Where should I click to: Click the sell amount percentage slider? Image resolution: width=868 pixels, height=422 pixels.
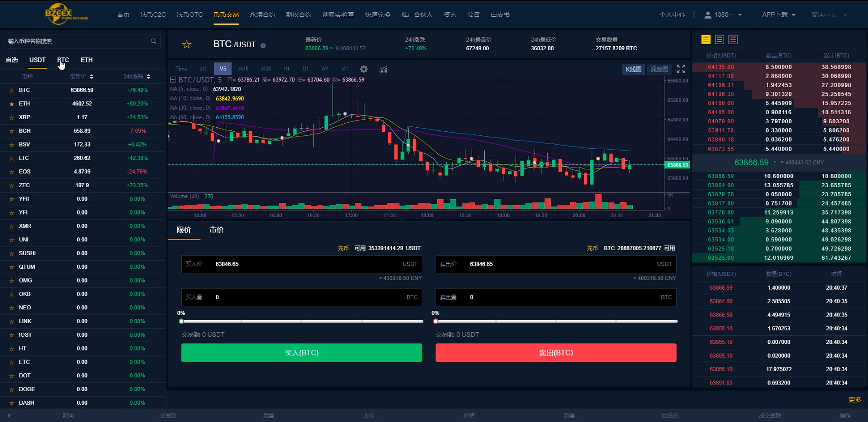coord(556,322)
